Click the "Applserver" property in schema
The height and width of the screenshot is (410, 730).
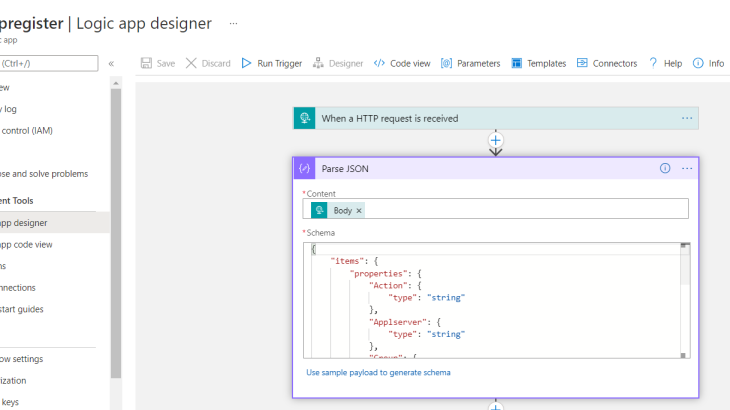pos(400,322)
